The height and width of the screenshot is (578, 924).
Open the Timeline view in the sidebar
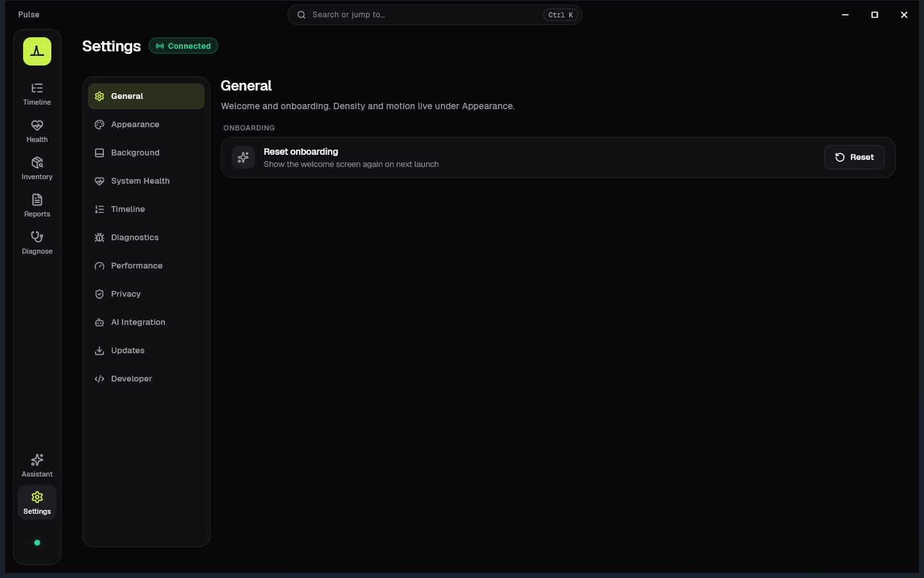[x=37, y=94]
